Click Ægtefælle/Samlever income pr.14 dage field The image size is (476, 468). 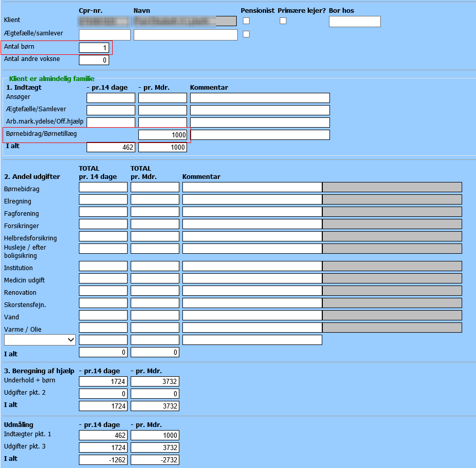(x=111, y=110)
